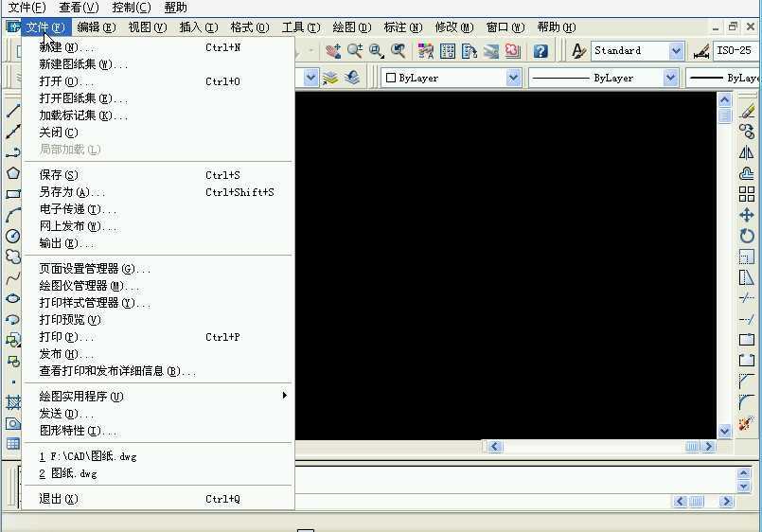The height and width of the screenshot is (532, 762).
Task: Choose 新建图纸集(W) from File menu
Action: (158, 64)
